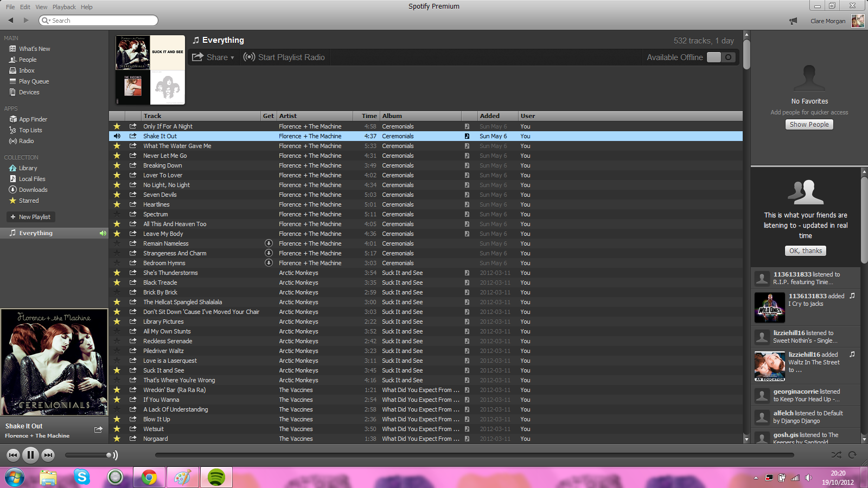
Task: Click Start Playlist Radio
Action: click(x=284, y=57)
